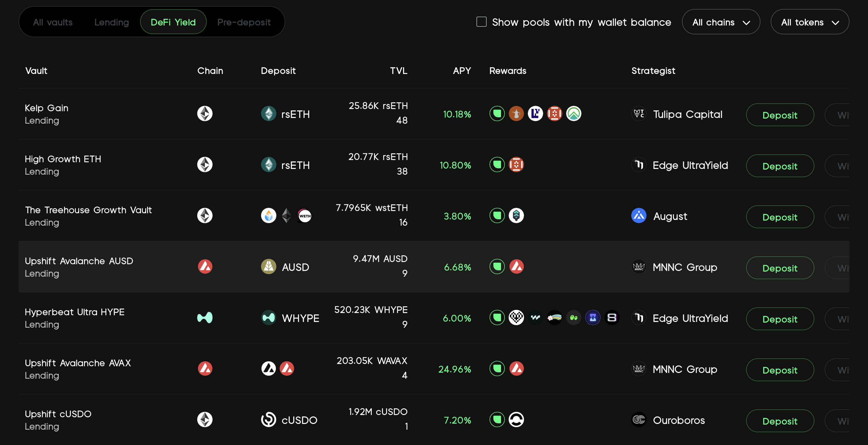Open the Hyperbeat Ultra HYPE vault name
Image resolution: width=868 pixels, height=445 pixels.
[x=74, y=312]
